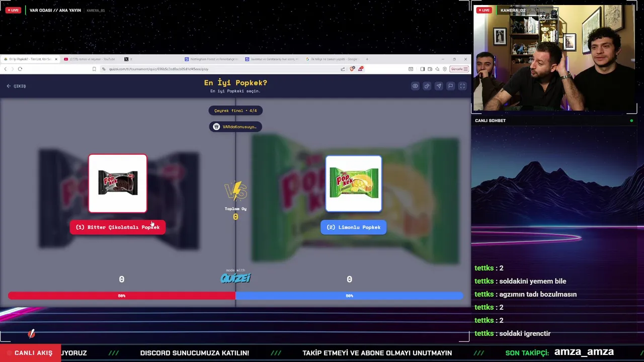The image size is (644, 362).
Task: Click DISCORD SUNUCUMUZA KATILIN ticker text
Action: (195, 353)
